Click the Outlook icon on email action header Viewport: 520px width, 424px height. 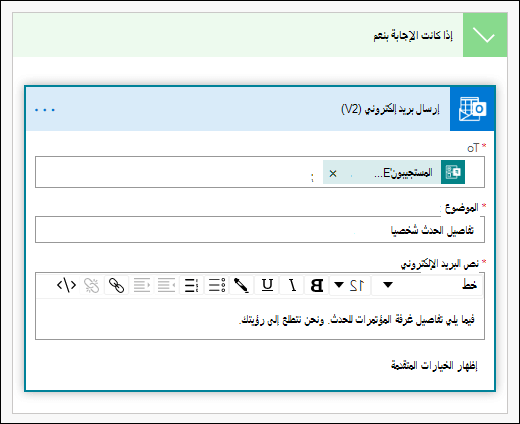pos(472,109)
